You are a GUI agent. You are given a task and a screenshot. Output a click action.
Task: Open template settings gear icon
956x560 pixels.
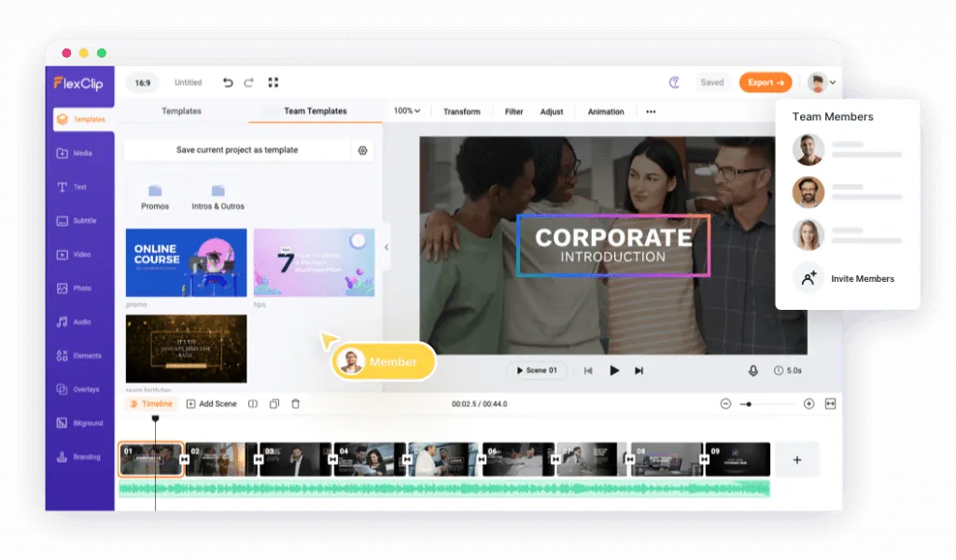click(x=363, y=150)
